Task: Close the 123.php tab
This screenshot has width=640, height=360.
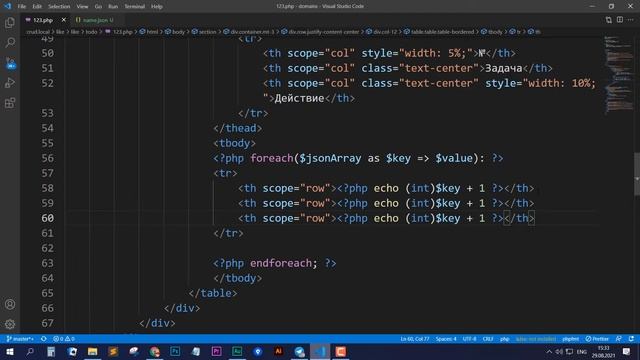Action: click(64, 20)
